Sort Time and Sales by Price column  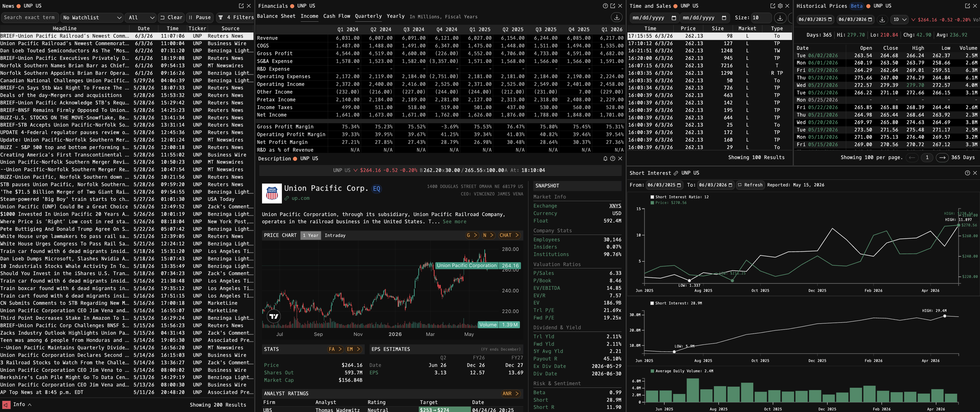click(x=688, y=29)
